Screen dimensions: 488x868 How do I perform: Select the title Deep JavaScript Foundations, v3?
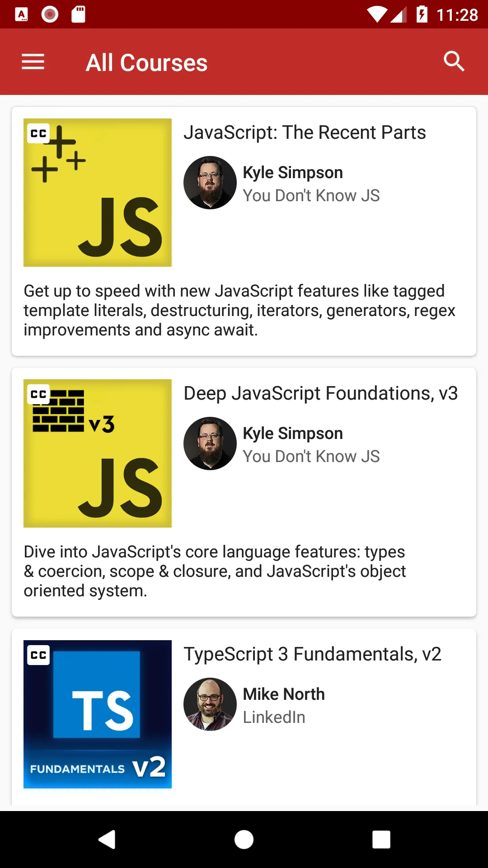(x=321, y=393)
